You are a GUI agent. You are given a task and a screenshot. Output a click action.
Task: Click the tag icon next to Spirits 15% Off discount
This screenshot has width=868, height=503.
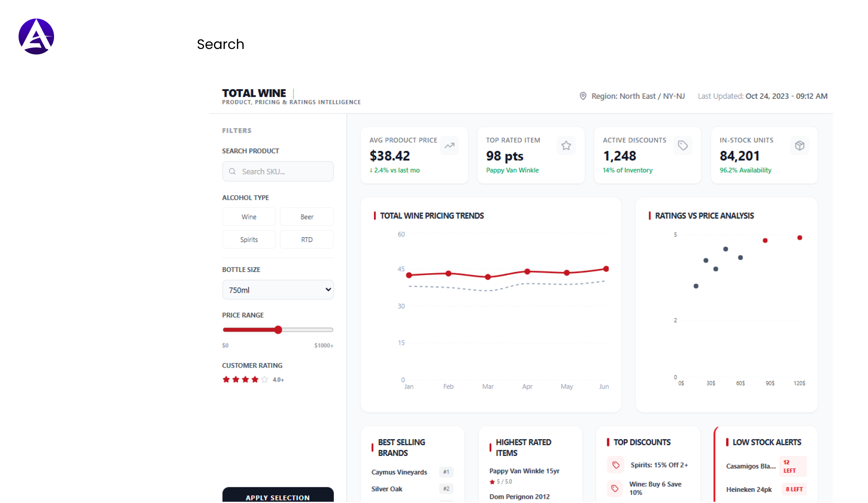(615, 465)
